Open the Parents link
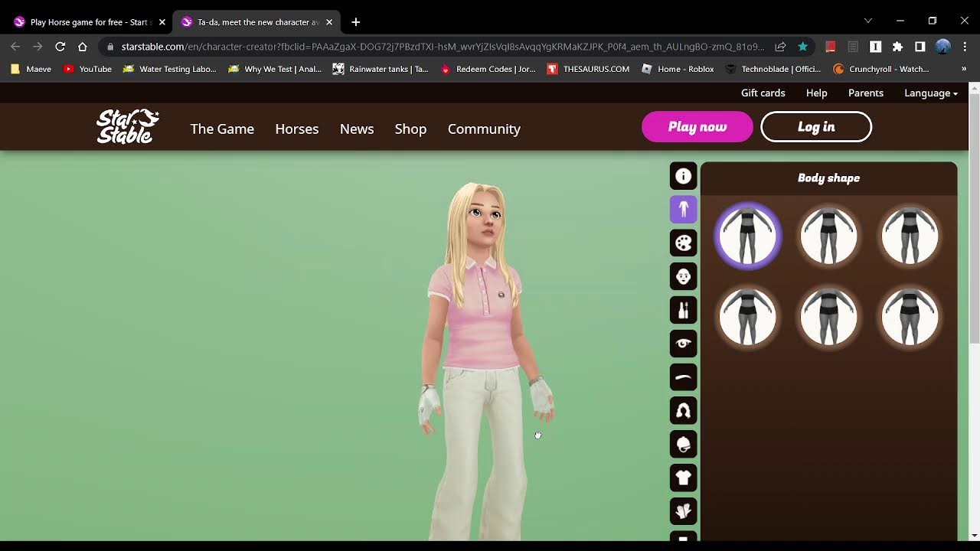 tap(866, 93)
